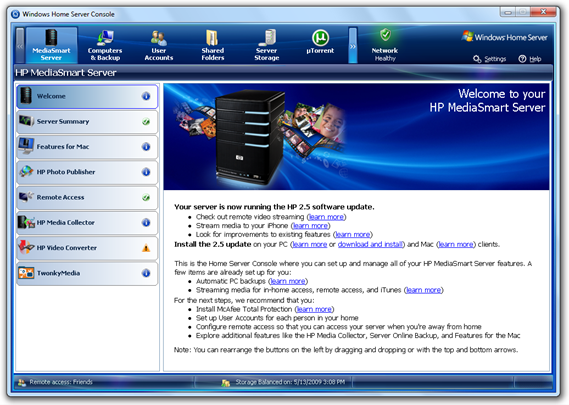Click the info icon on Welcome row
This screenshot has height=405, width=569.
[146, 96]
